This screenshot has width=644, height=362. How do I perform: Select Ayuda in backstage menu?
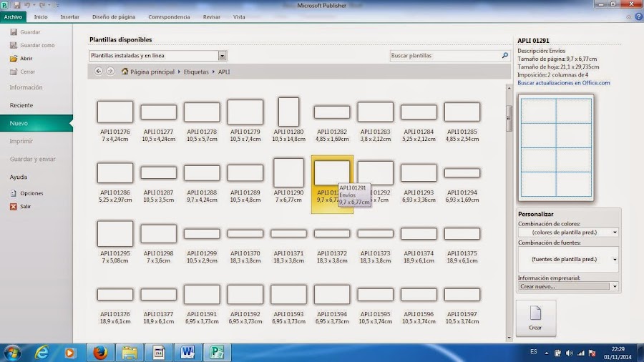[x=19, y=177]
